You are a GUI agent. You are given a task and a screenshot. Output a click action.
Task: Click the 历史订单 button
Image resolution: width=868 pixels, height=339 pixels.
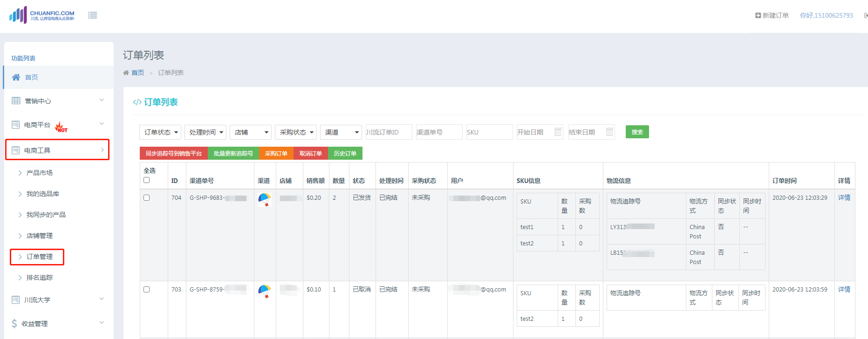tap(345, 153)
